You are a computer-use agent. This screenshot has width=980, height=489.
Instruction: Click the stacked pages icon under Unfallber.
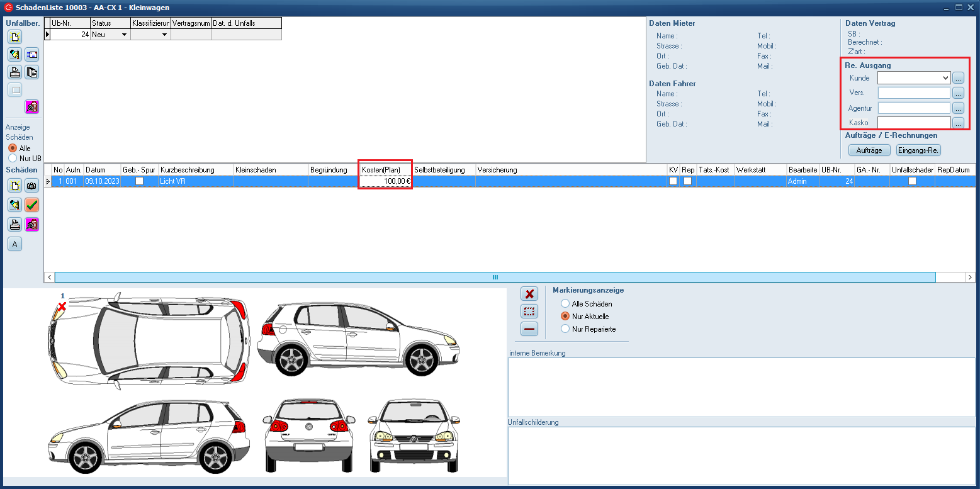(x=32, y=72)
